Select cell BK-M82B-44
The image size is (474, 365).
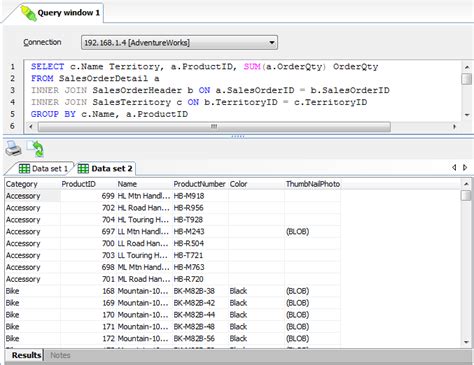pos(200,315)
